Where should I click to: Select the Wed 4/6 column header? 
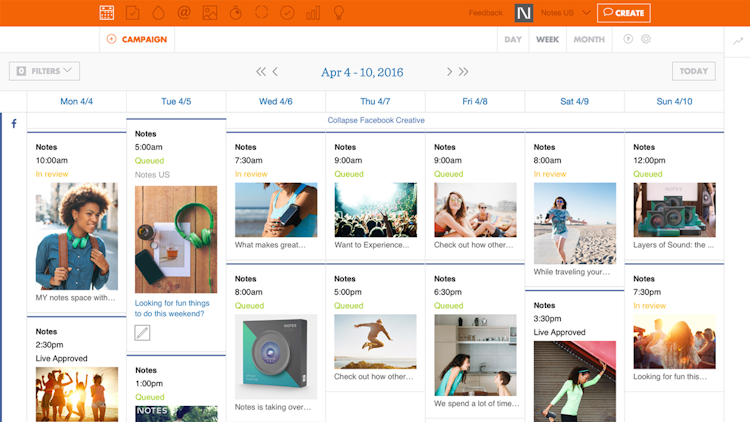point(276,101)
